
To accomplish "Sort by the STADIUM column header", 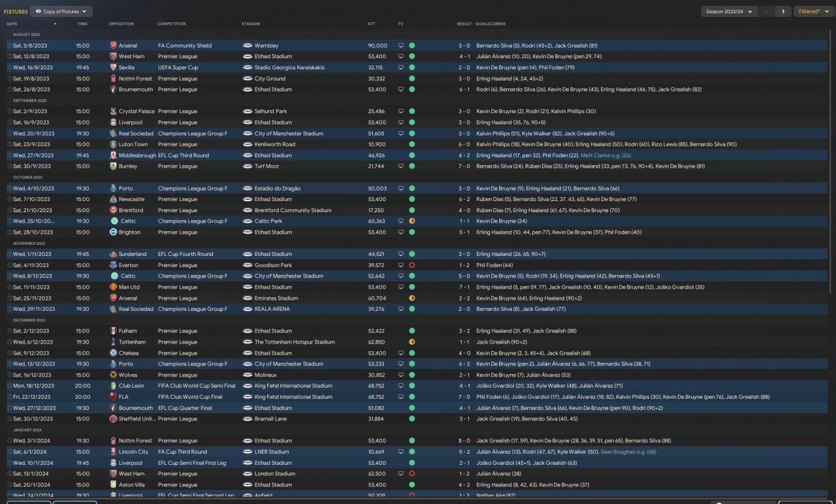I will (251, 24).
